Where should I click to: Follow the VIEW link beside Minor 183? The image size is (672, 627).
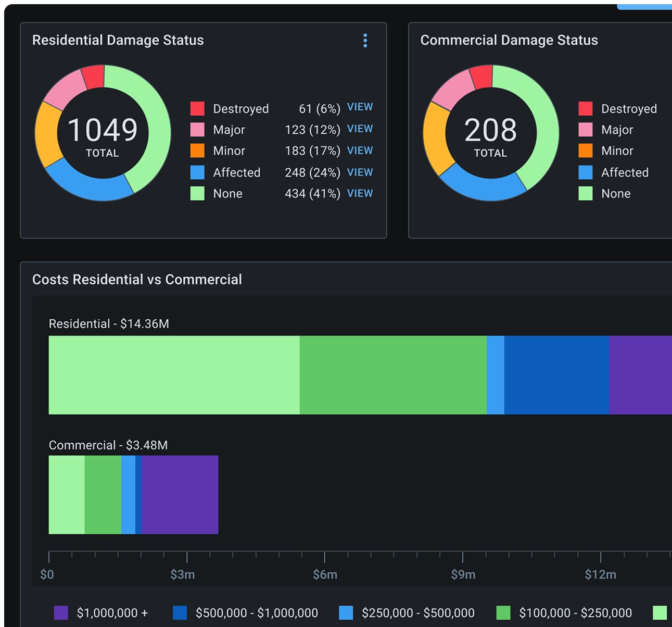click(360, 151)
